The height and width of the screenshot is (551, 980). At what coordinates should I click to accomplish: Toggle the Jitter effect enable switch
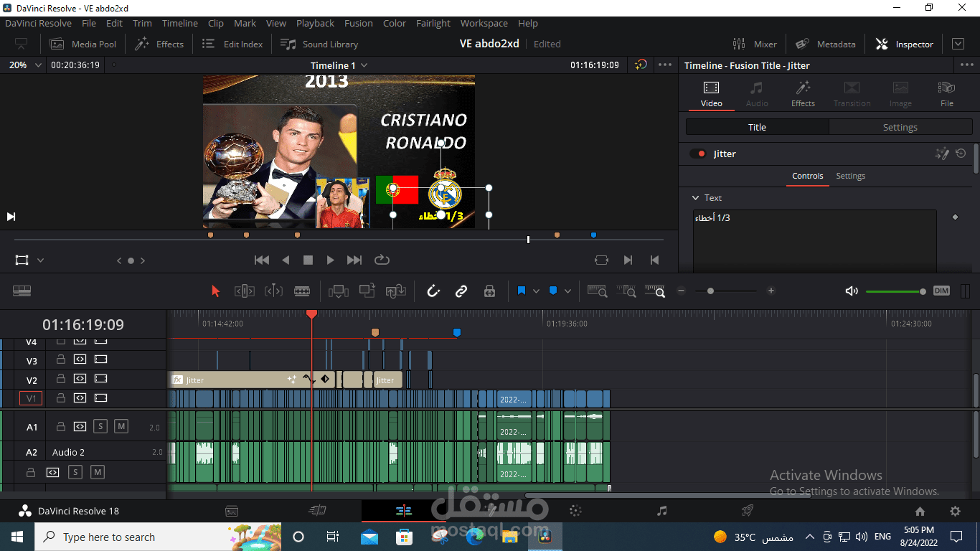697,154
